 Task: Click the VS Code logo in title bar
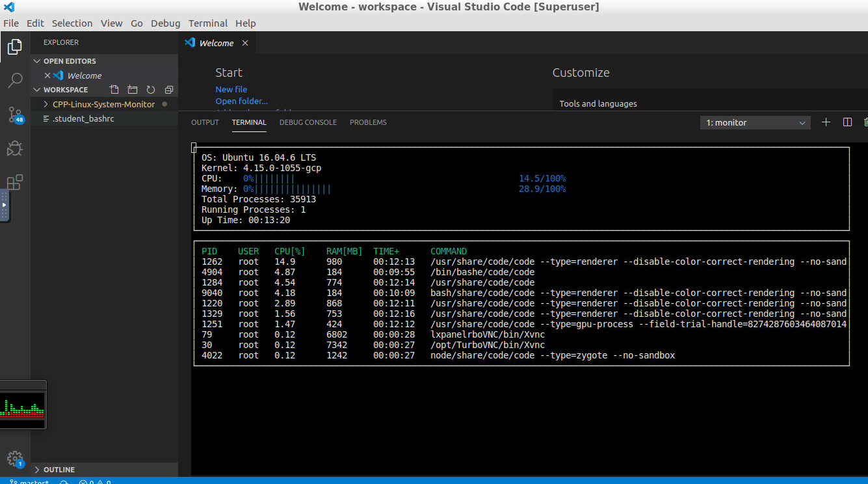click(9, 7)
